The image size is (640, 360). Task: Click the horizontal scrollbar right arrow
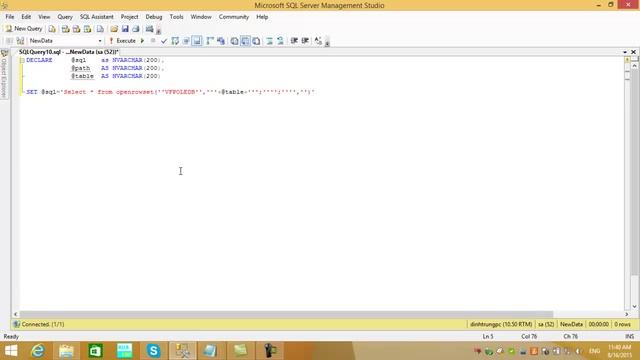click(627, 314)
